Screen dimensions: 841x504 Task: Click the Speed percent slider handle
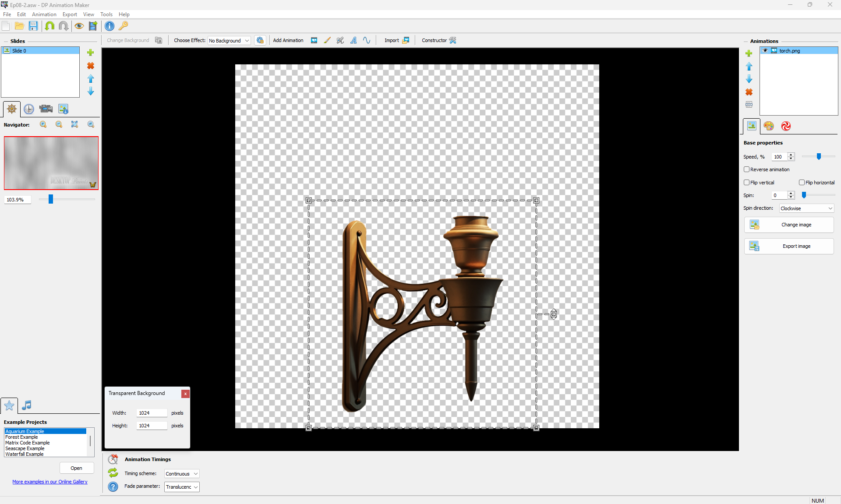[819, 157]
